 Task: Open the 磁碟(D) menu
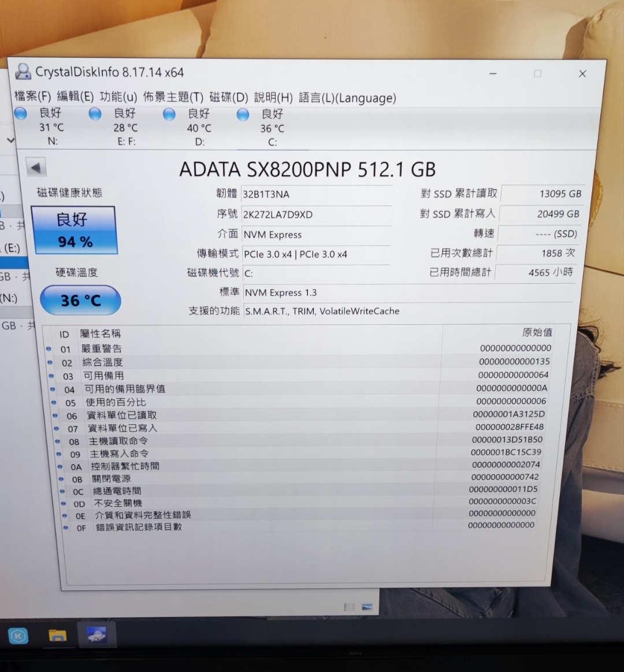tap(229, 98)
